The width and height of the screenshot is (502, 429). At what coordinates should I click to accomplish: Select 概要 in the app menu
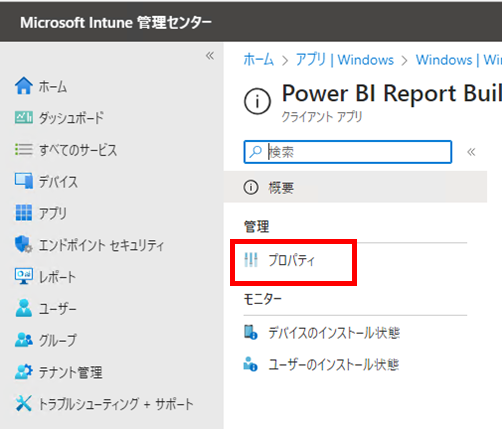point(355,187)
